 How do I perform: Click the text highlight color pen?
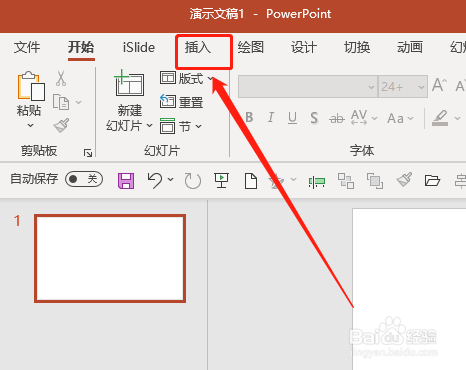pyautogui.click(x=440, y=118)
